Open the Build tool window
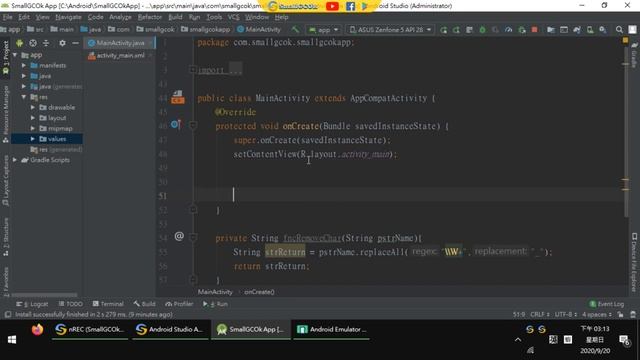The height and width of the screenshot is (360, 640). coord(144,304)
